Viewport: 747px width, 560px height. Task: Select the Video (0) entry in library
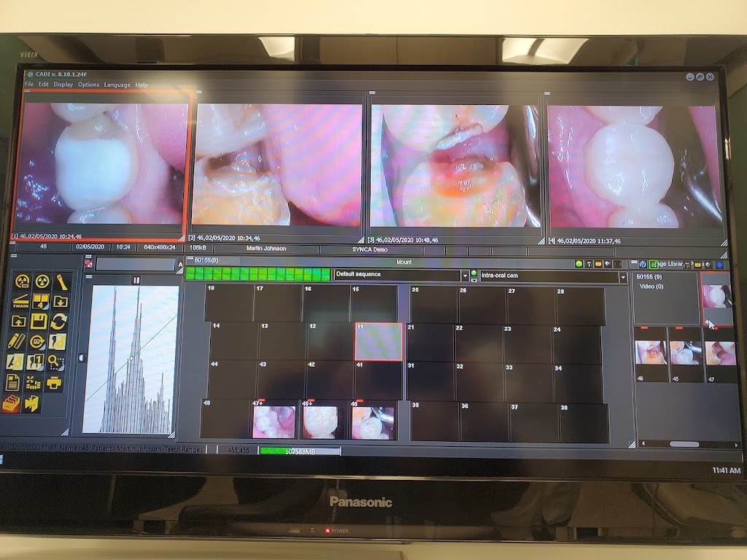(651, 286)
